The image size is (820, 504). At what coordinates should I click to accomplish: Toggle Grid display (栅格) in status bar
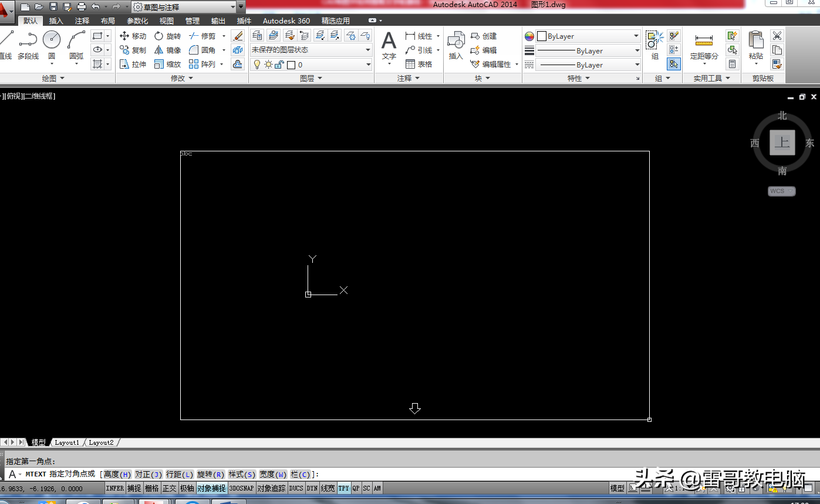[x=152, y=488]
